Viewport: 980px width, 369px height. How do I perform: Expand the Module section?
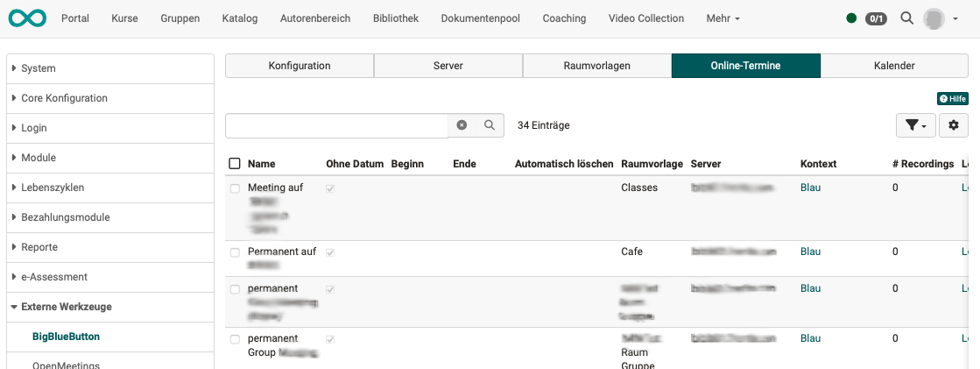(110, 158)
